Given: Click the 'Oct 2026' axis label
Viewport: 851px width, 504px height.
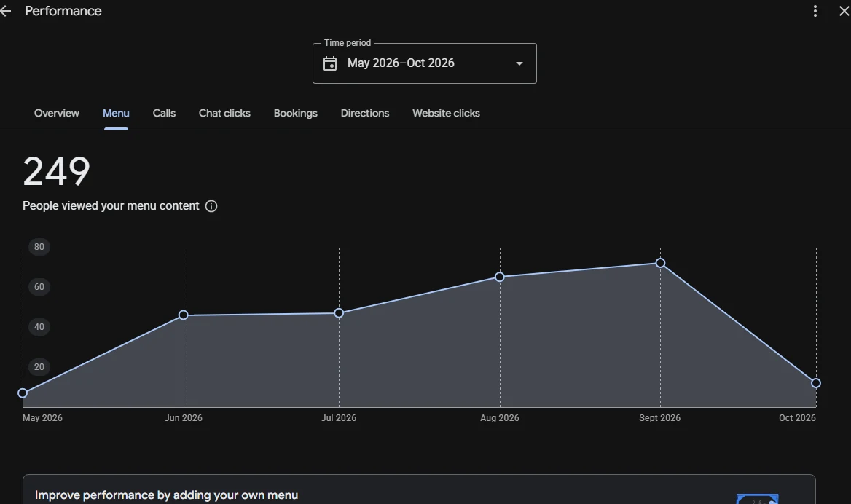Looking at the screenshot, I should [x=797, y=418].
